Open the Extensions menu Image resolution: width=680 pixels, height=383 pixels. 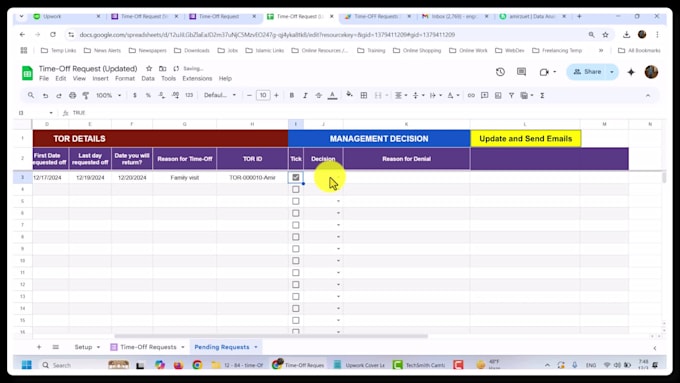point(197,79)
